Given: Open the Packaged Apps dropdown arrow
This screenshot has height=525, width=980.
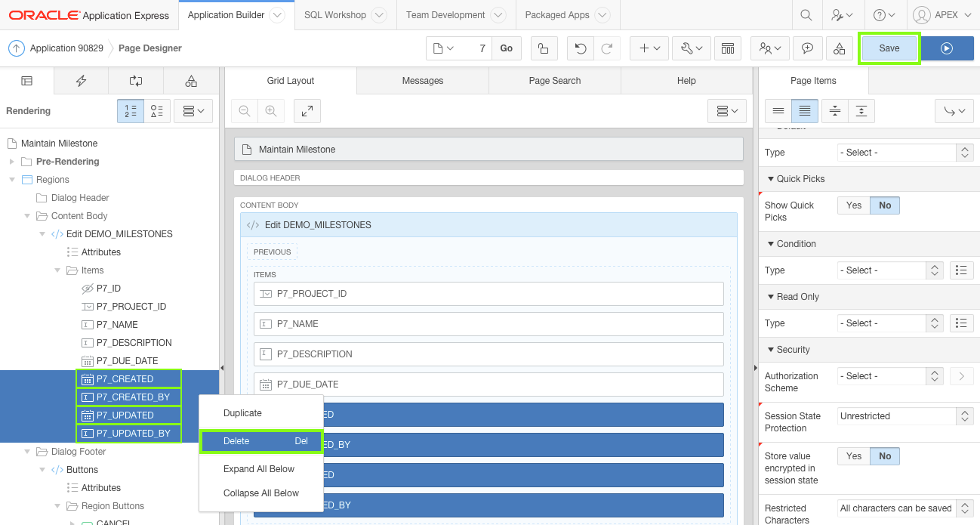Looking at the screenshot, I should (602, 15).
